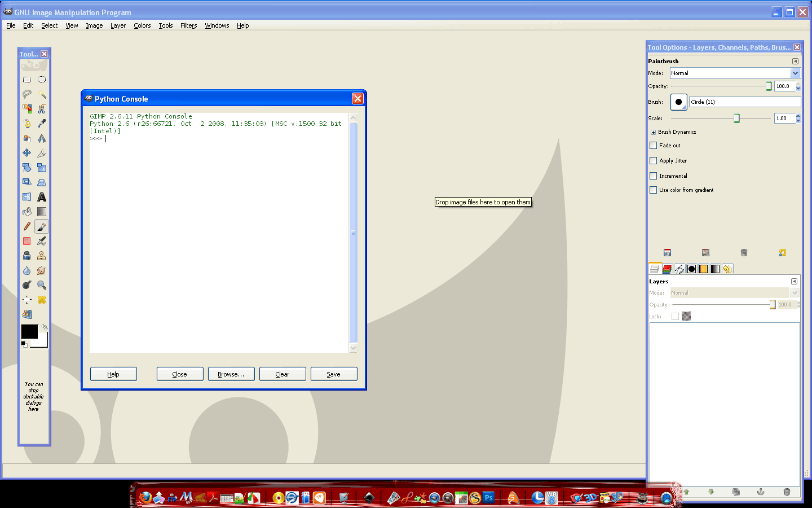Image resolution: width=812 pixels, height=508 pixels.
Task: Select the Blend gradient tool
Action: click(x=42, y=212)
